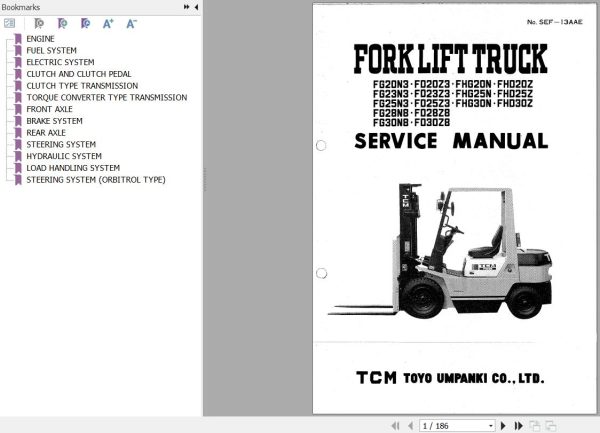Open the BRAKE SYSTEM bookmark
600x433 pixels.
point(54,121)
